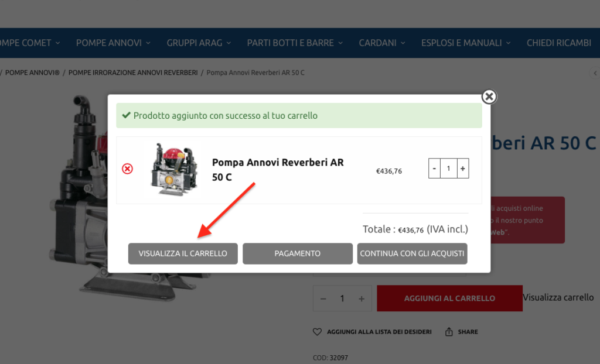Open Chiedi Ricambi menu item
This screenshot has height=364, width=600.
point(558,43)
